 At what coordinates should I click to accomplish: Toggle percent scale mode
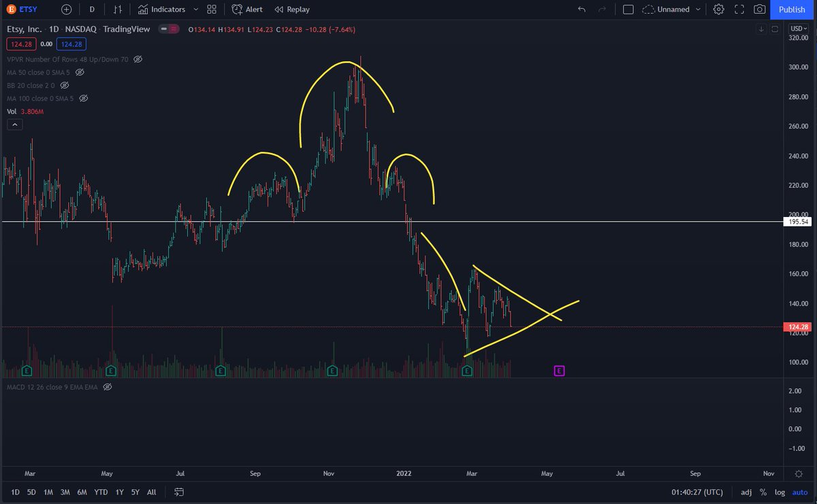click(763, 492)
